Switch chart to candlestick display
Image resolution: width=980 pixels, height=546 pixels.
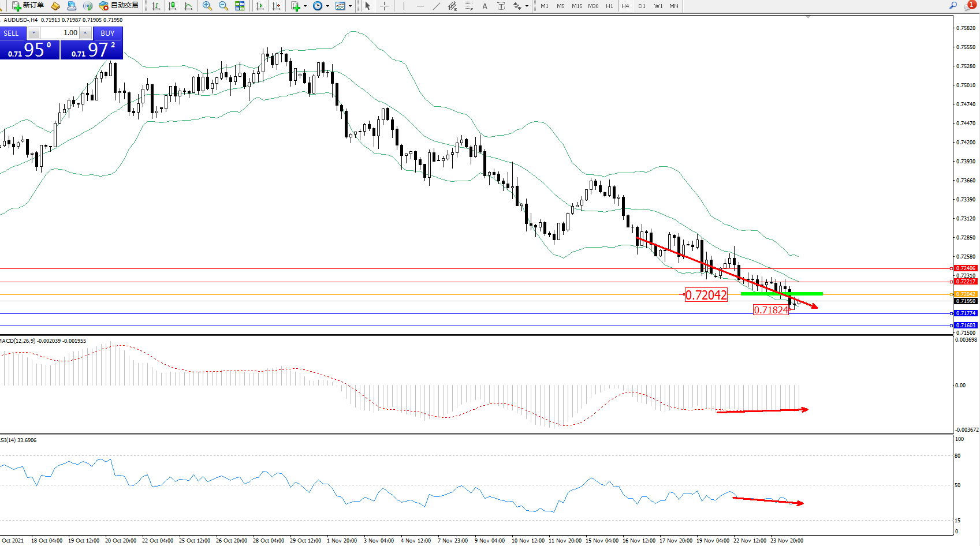tap(172, 6)
